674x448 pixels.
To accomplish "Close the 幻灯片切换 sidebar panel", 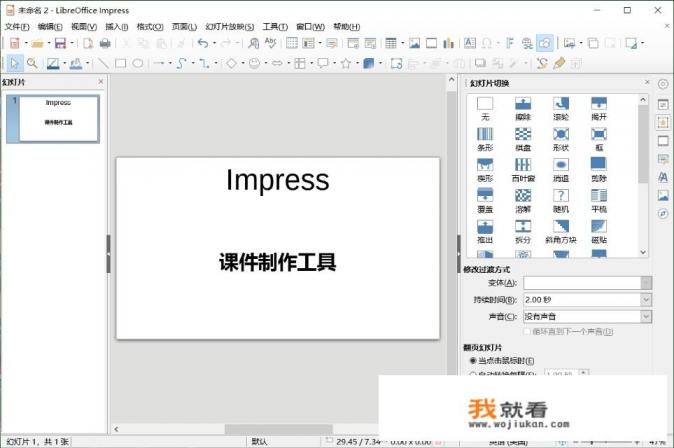I will coord(647,82).
